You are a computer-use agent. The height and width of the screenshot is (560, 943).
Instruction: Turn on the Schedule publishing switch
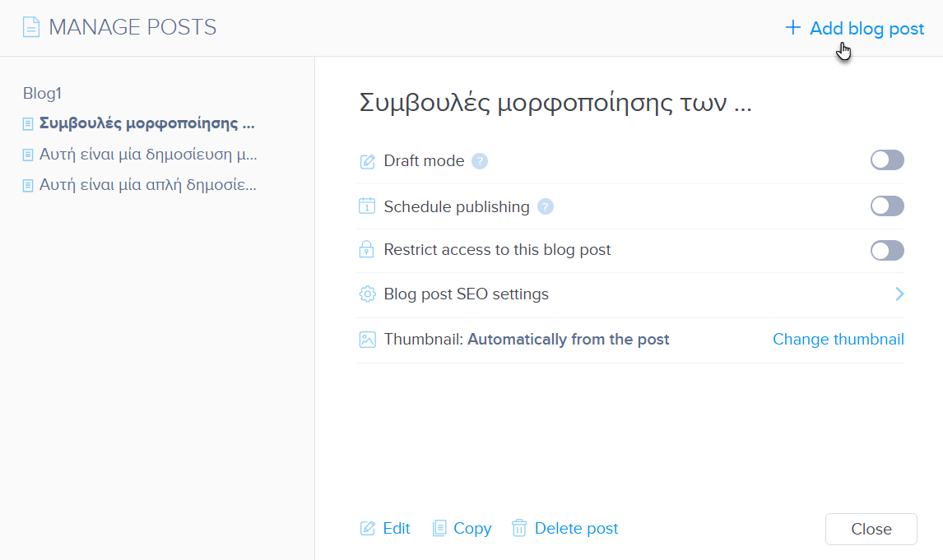click(887, 206)
